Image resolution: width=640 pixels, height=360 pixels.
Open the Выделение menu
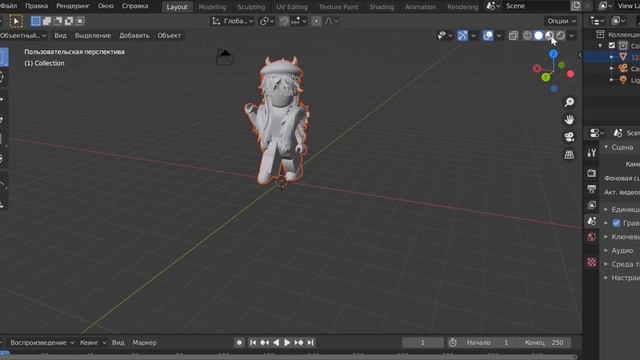(93, 36)
